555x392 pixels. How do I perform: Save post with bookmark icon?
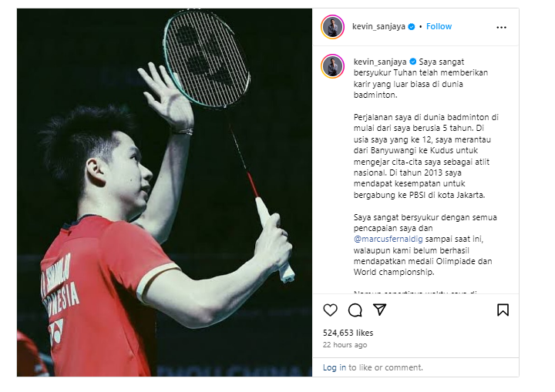tap(503, 310)
